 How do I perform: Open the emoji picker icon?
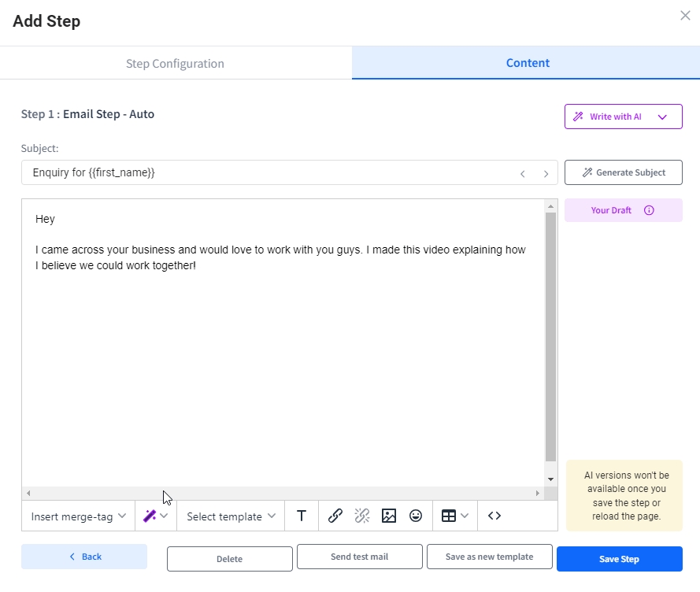(416, 516)
